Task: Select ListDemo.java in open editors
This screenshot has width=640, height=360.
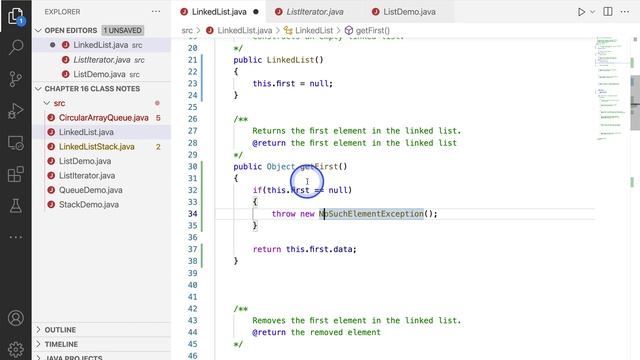Action: click(x=102, y=74)
